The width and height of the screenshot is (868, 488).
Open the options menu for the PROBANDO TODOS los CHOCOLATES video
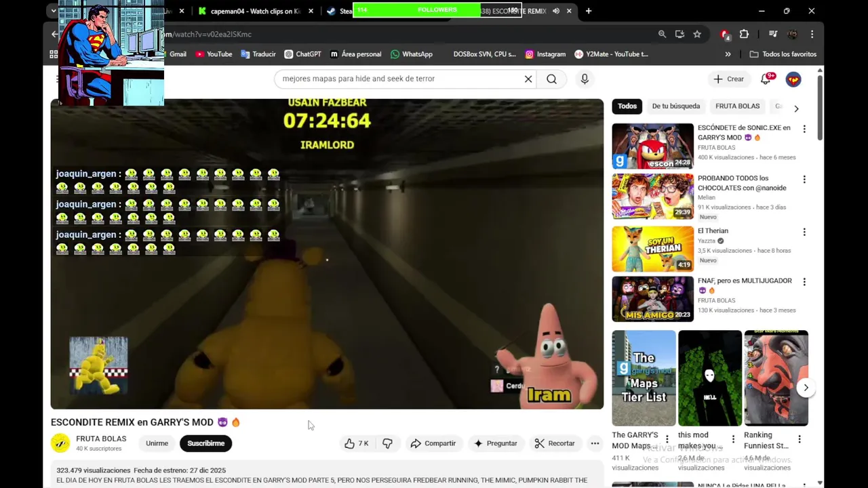(804, 180)
